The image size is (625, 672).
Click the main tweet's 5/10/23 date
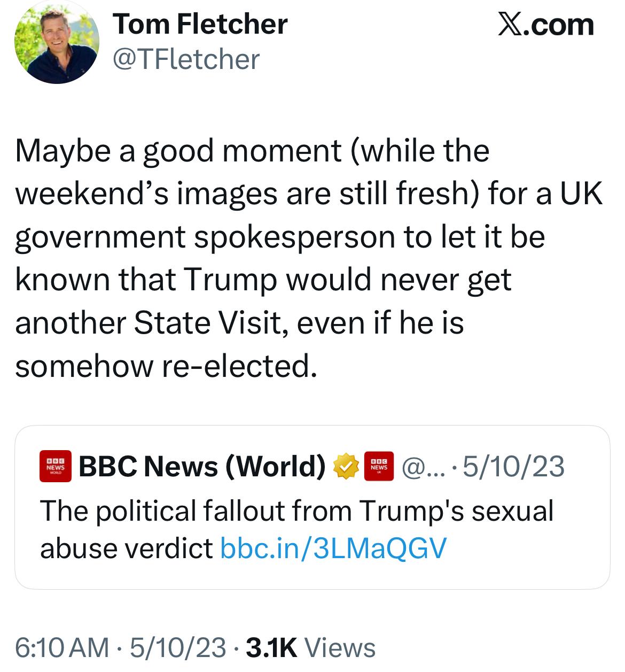(x=178, y=647)
